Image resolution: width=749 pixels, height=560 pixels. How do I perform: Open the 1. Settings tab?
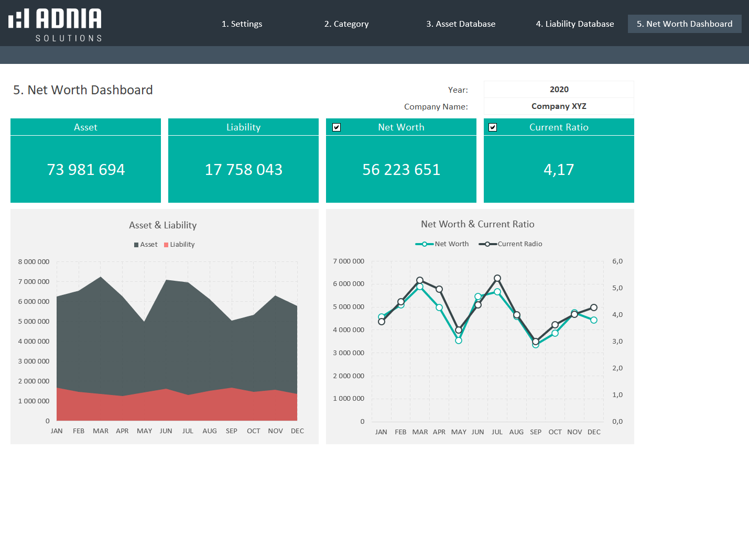pyautogui.click(x=242, y=24)
